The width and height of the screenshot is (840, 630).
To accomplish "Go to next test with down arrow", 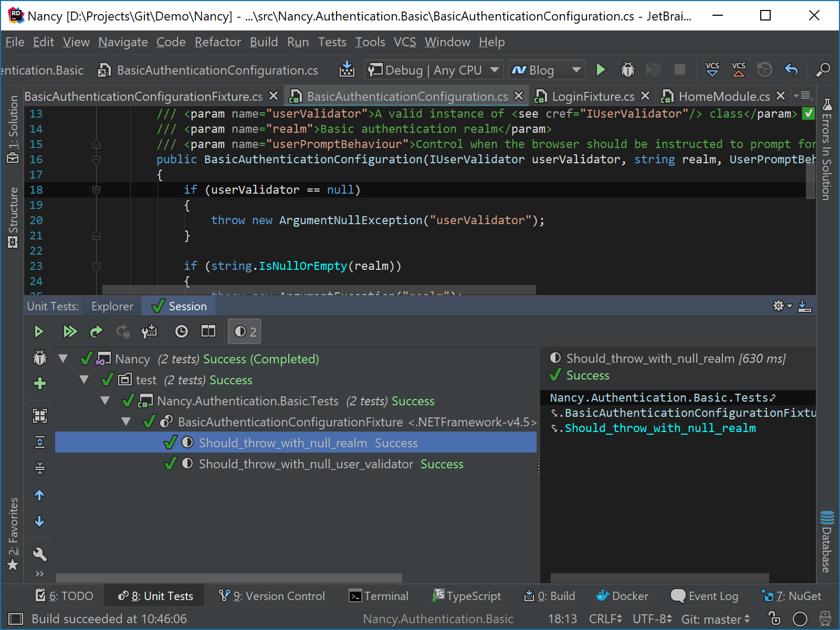I will coord(39,521).
